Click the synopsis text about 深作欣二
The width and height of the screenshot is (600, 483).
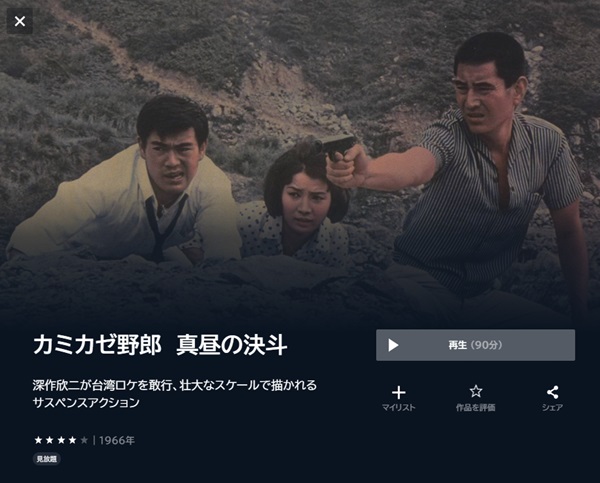point(175,393)
